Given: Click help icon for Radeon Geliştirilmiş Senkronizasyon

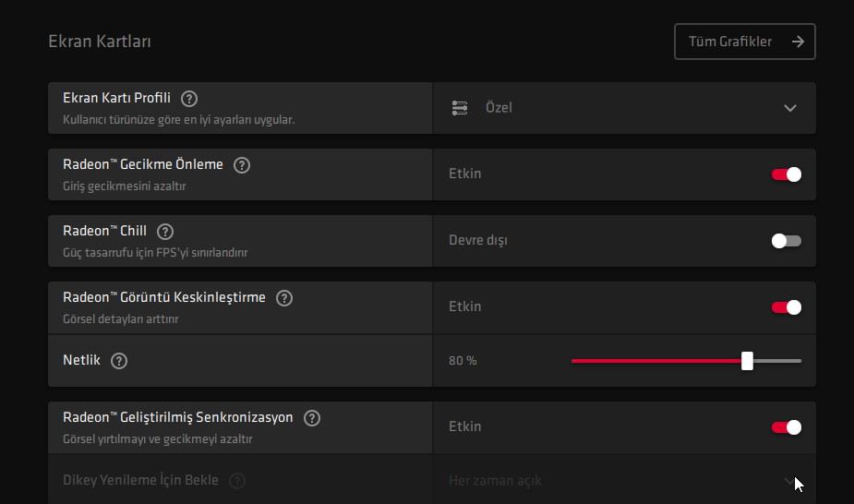Looking at the screenshot, I should [312, 418].
